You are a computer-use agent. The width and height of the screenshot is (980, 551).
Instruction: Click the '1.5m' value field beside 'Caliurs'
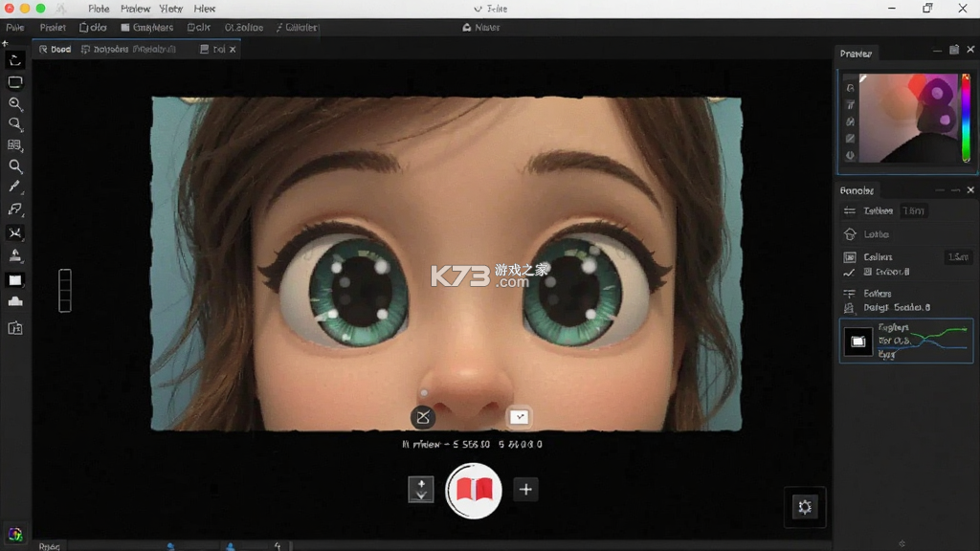[x=958, y=256]
